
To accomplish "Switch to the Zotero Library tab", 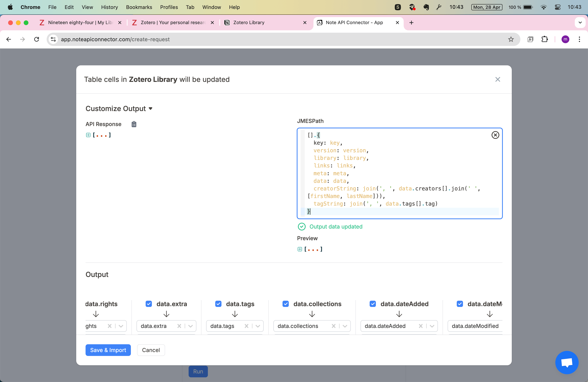I will [265, 23].
